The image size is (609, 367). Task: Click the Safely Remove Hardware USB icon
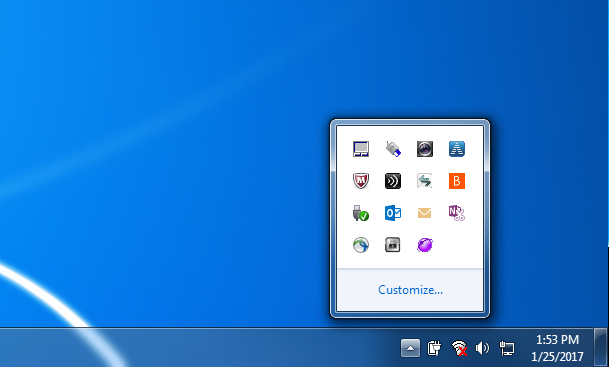pos(361,213)
